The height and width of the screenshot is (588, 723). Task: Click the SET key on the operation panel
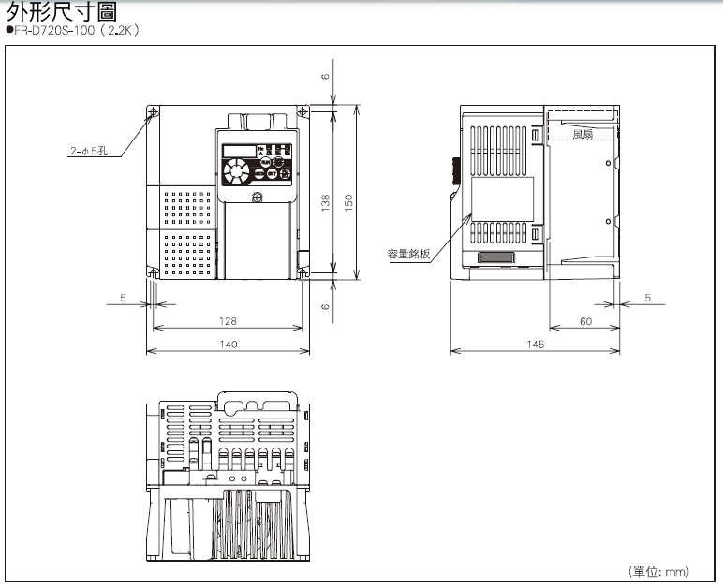[272, 174]
